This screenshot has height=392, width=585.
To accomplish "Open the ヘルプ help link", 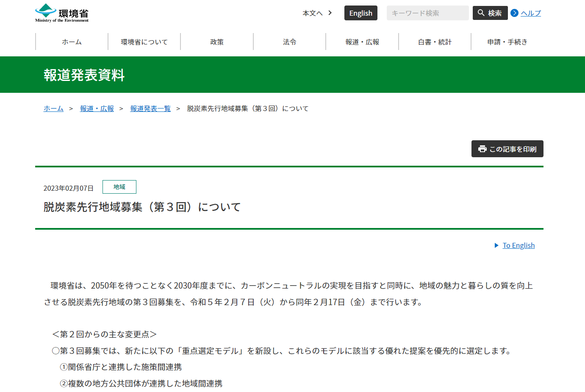I will coord(530,13).
